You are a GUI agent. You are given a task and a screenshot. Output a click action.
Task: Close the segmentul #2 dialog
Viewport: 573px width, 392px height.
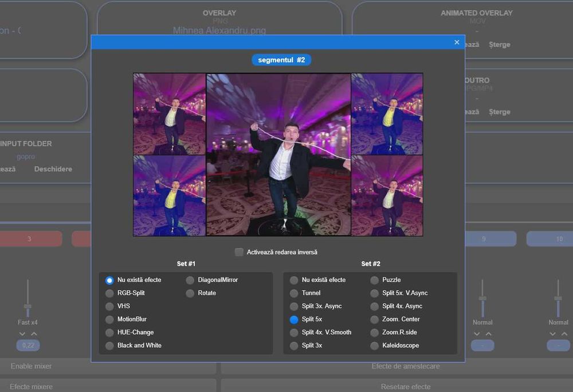[x=457, y=42]
